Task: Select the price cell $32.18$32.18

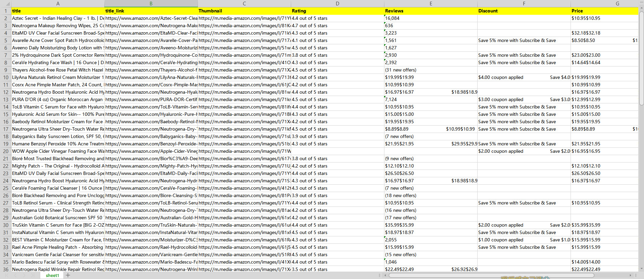Action: [x=604, y=33]
